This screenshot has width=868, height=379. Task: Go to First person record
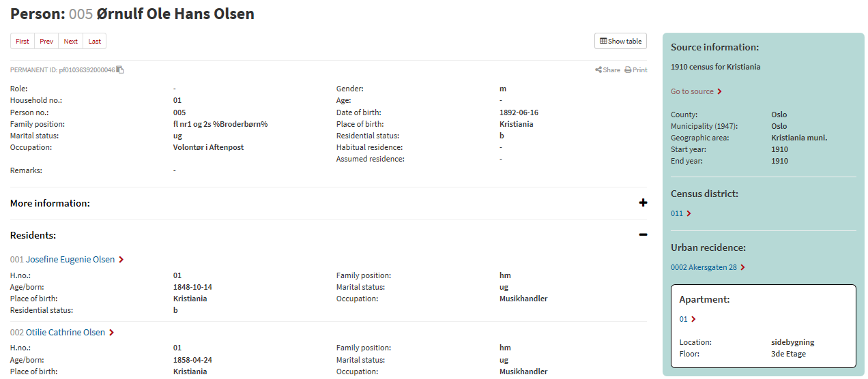click(x=23, y=42)
